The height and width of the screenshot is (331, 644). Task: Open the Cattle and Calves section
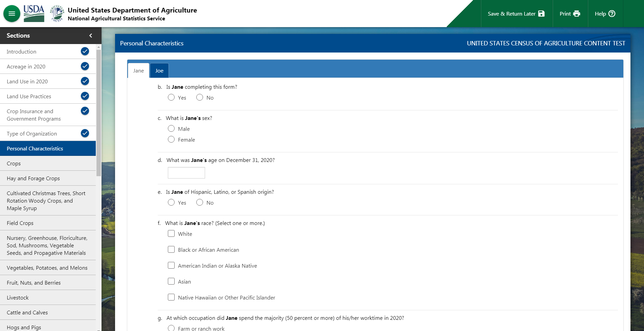point(48,312)
